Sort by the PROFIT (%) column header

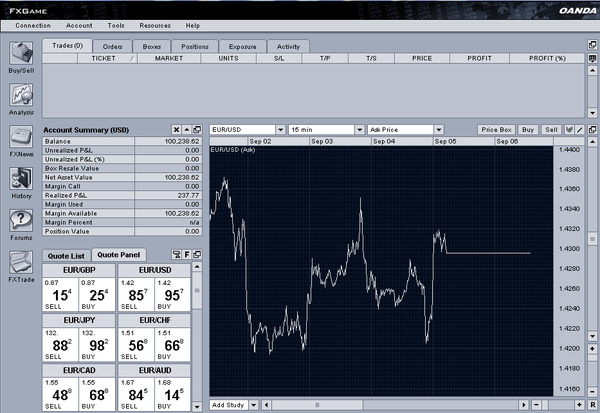(547, 58)
